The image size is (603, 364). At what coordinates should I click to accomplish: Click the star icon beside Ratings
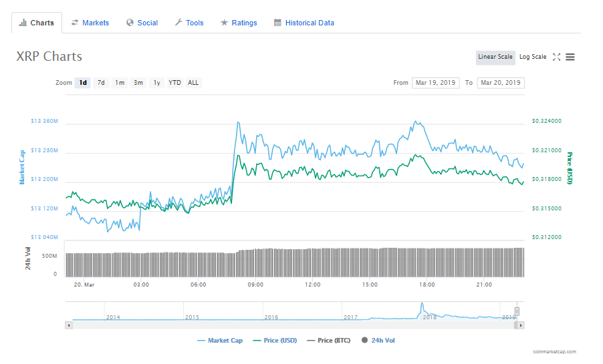pos(224,23)
